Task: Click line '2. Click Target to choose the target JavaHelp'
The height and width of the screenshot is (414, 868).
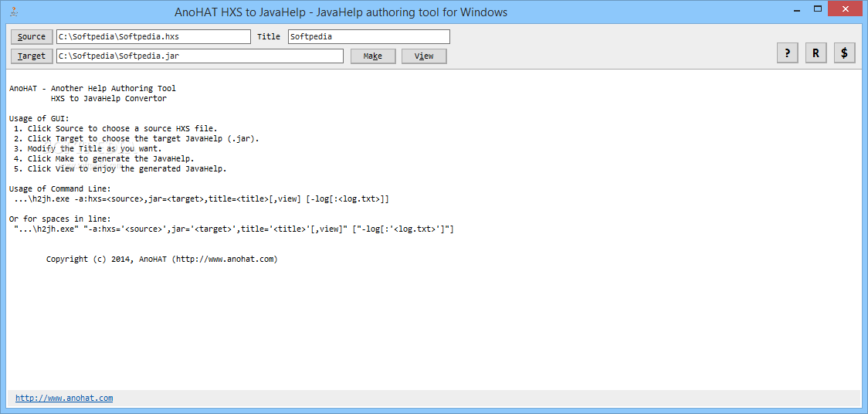Action: point(136,138)
